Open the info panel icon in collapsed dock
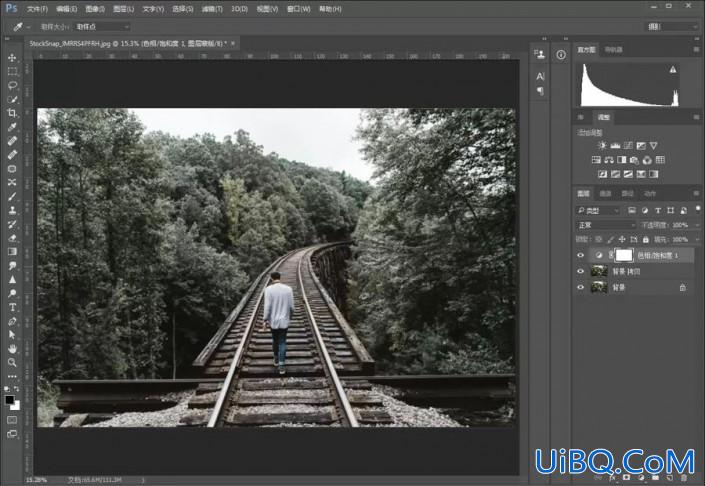705x486 pixels. tap(561, 55)
